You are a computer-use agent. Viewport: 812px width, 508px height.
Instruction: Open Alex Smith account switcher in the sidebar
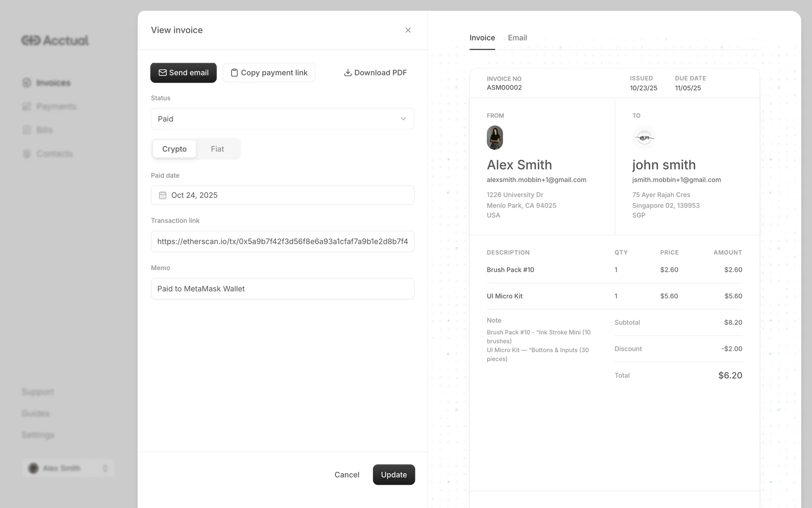point(69,468)
